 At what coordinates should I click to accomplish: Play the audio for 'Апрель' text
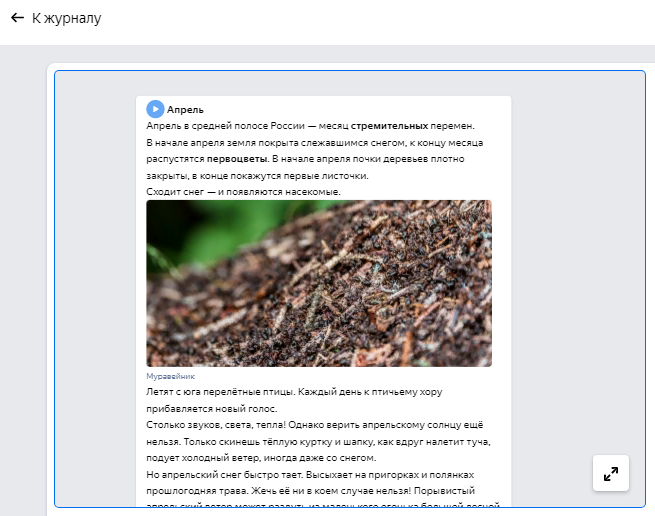155,109
